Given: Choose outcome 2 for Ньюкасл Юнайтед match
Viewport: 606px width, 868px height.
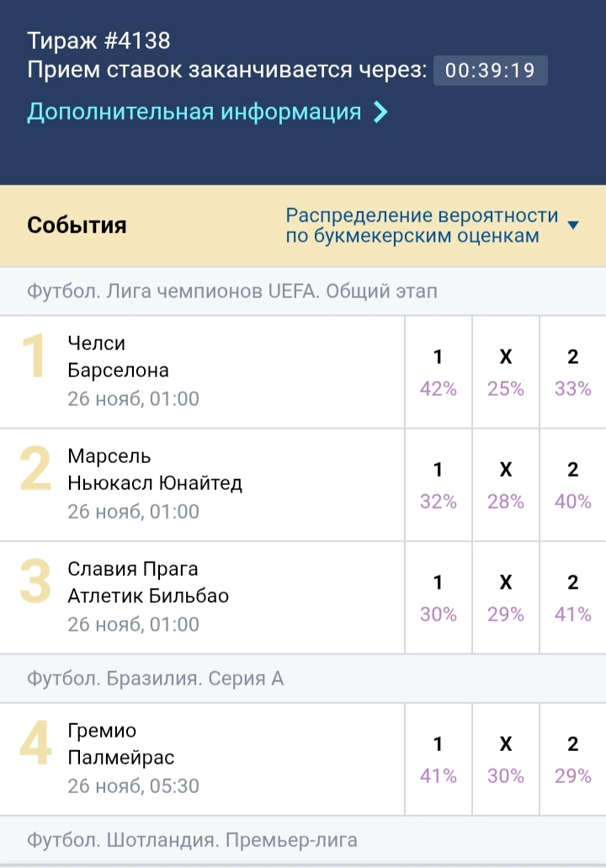Looking at the screenshot, I should [573, 485].
